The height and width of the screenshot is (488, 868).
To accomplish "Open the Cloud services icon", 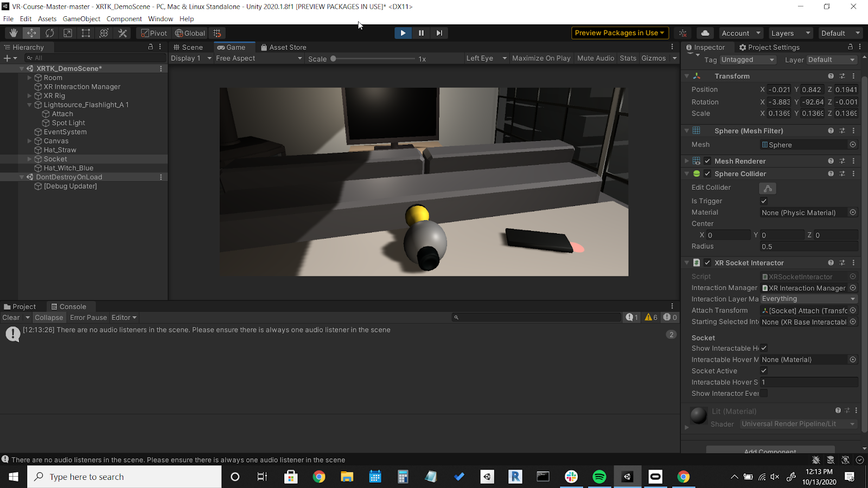I will coord(705,33).
